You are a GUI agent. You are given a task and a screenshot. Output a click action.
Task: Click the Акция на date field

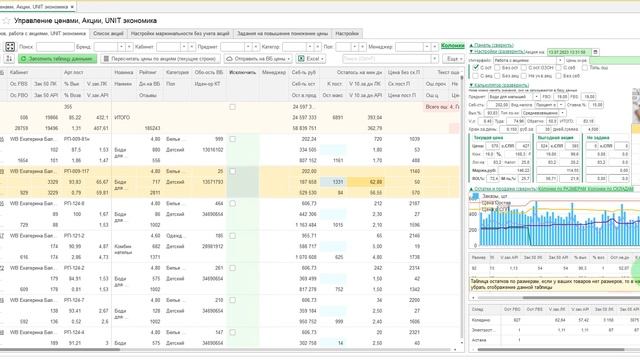[x=569, y=52]
